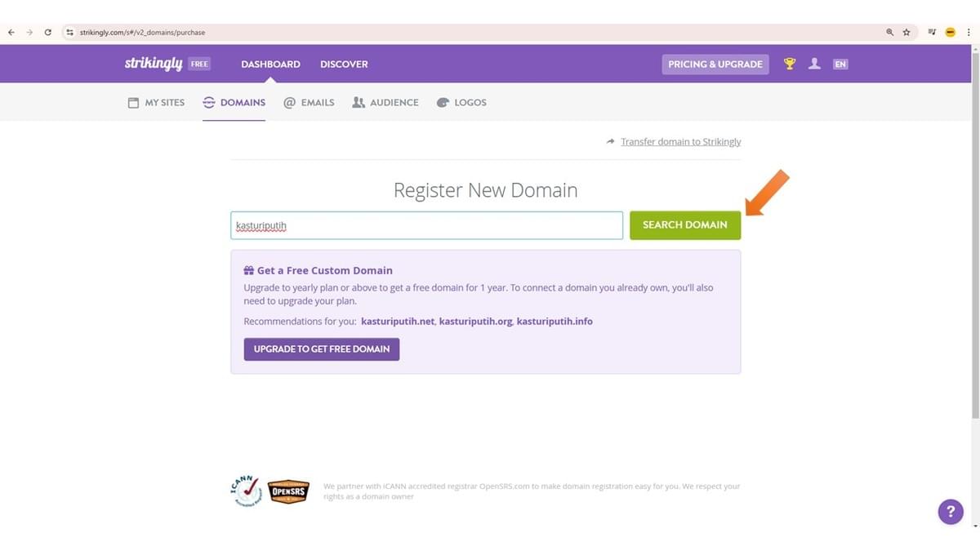Screen dimensions: 980x551
Task: Click the PRICING & UPGRADE button
Action: click(x=715, y=64)
